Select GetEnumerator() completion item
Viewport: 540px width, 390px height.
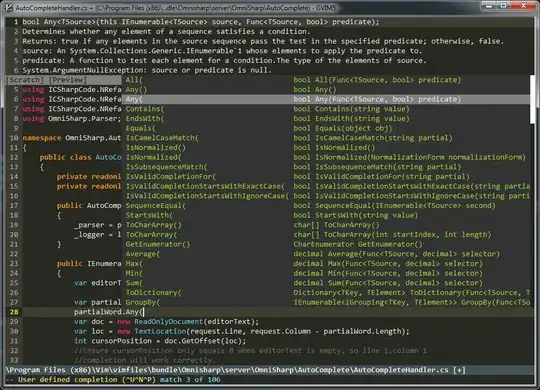pos(326,244)
